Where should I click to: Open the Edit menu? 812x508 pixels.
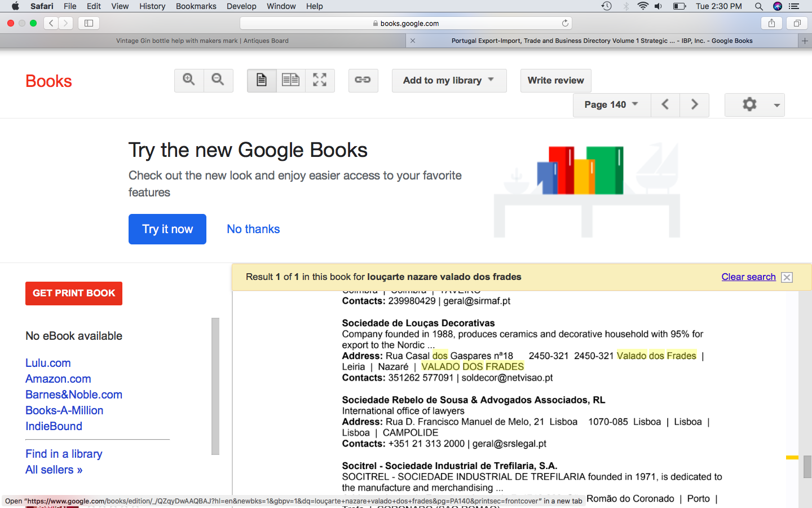click(x=94, y=6)
